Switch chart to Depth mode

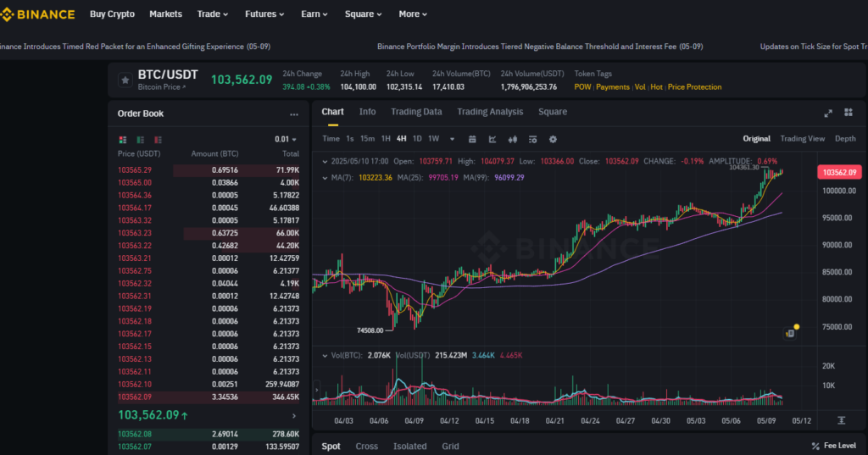845,139
